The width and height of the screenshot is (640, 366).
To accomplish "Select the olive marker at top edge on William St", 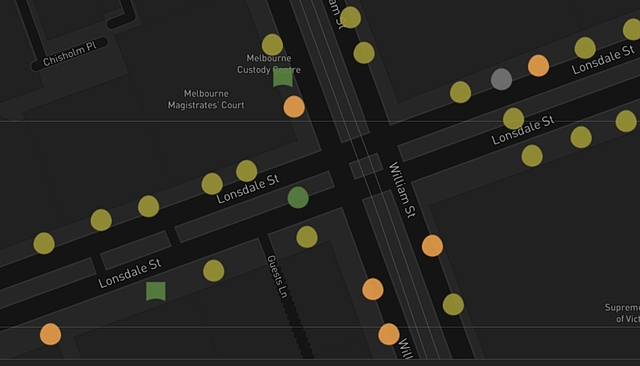I will (350, 17).
